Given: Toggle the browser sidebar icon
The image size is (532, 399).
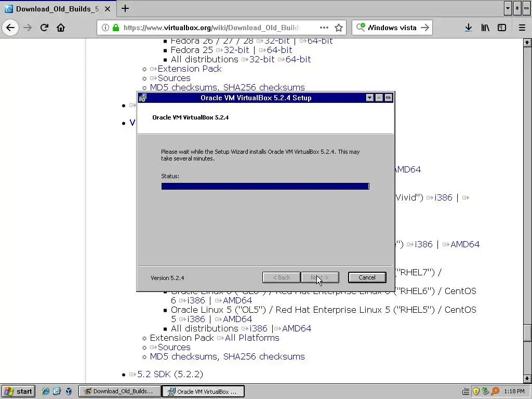Looking at the screenshot, I should (x=502, y=28).
